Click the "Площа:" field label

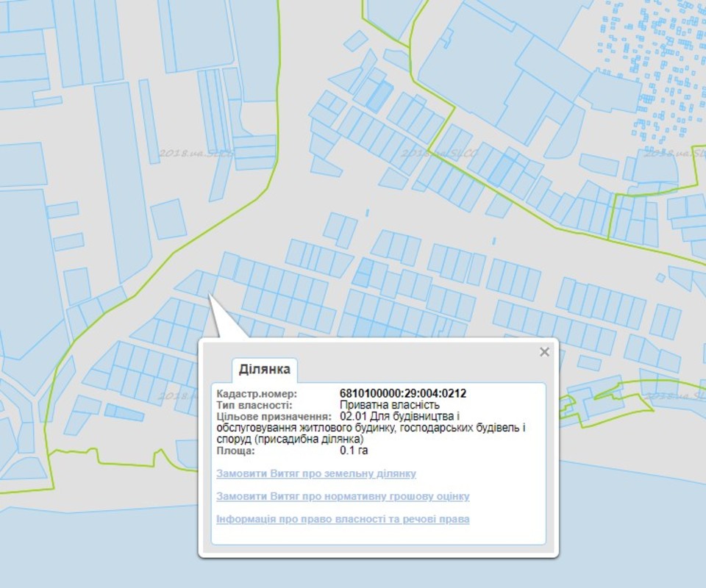click(x=235, y=451)
